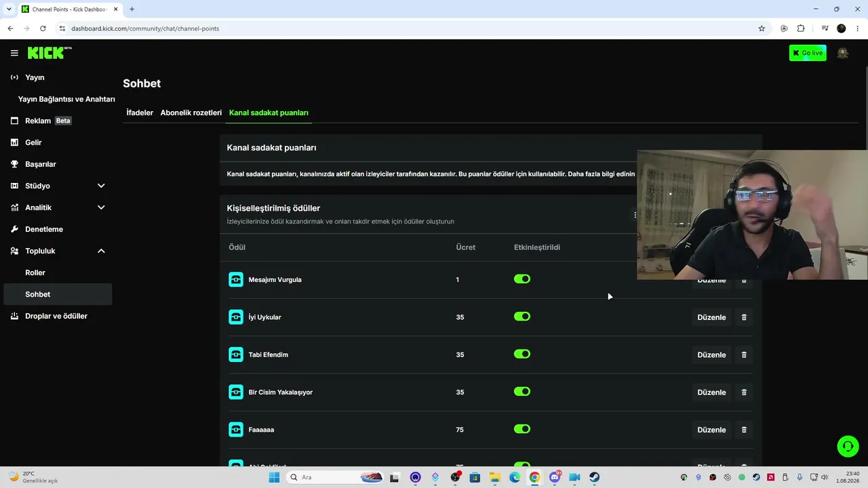Open the weather widget showing 20°C
Screen dimensions: 868x488
[x=33, y=477]
